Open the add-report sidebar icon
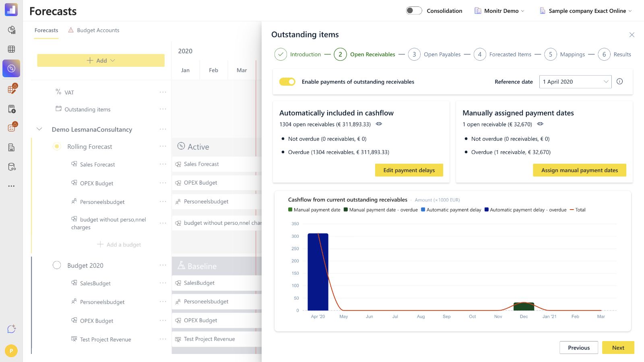Image resolution: width=644 pixels, height=362 pixels. (12, 109)
